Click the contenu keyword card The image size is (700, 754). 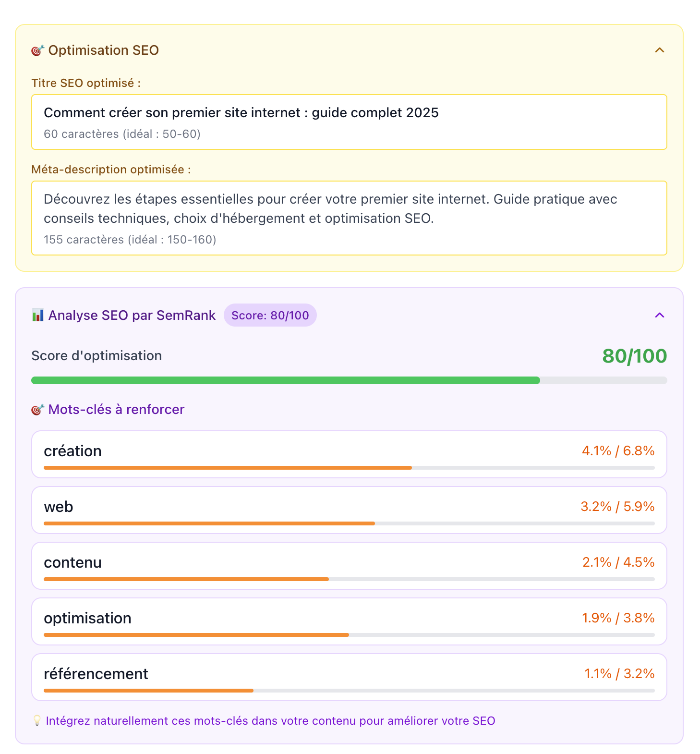click(x=349, y=565)
